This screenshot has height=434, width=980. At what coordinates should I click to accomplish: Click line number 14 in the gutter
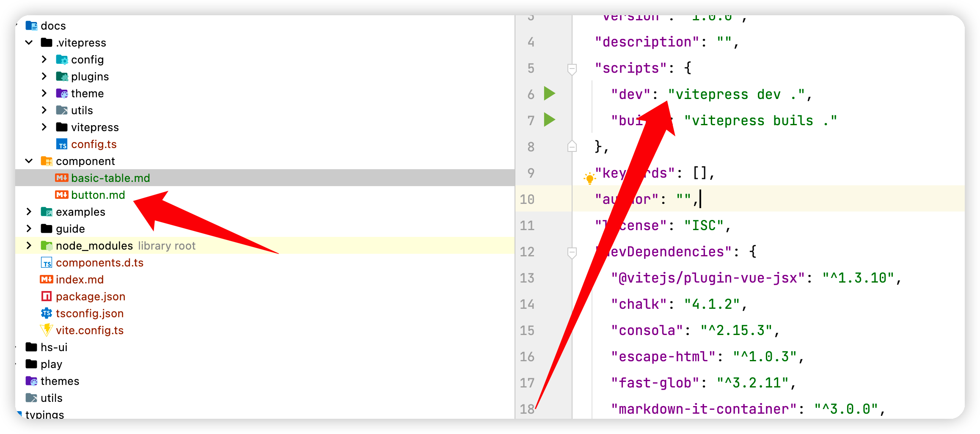point(527,304)
